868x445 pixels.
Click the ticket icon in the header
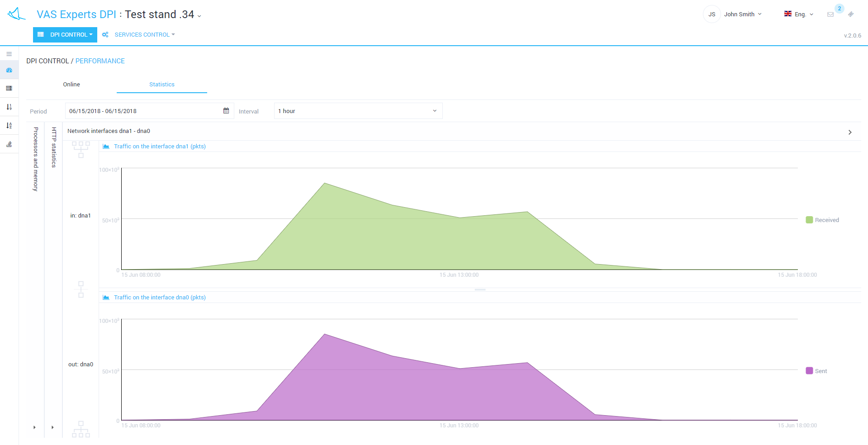pyautogui.click(x=851, y=14)
